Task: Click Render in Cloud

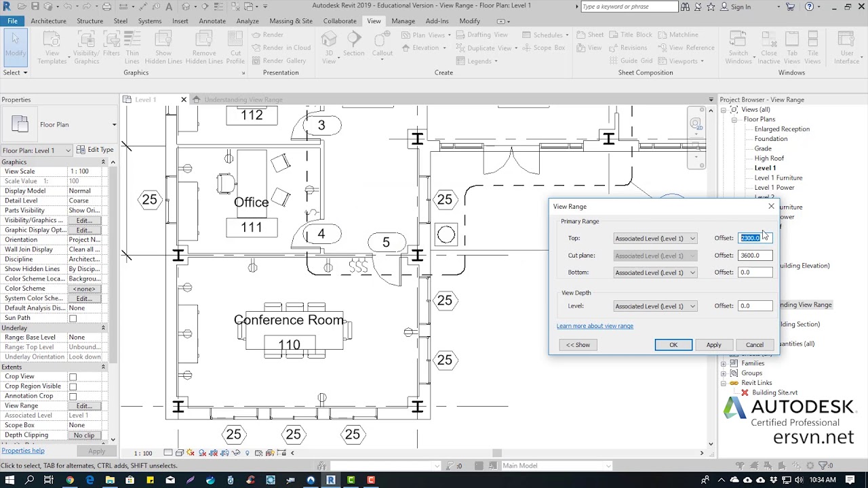Action: click(281, 47)
